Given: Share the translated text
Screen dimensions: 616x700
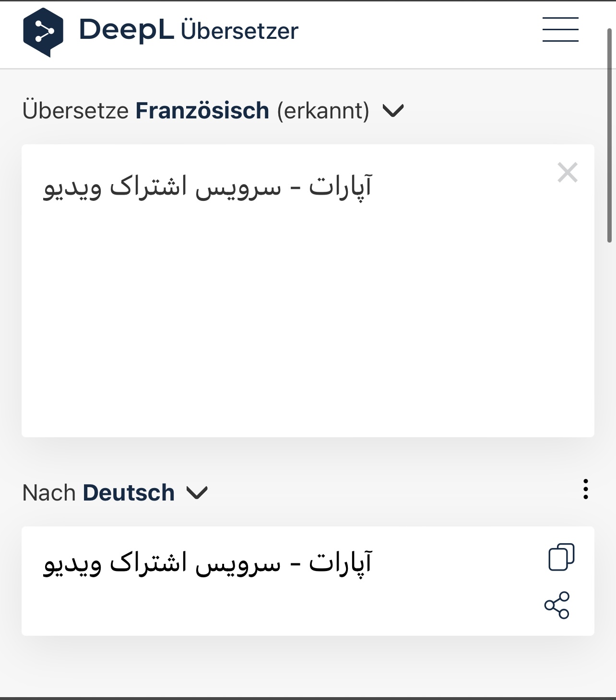Looking at the screenshot, I should (557, 605).
